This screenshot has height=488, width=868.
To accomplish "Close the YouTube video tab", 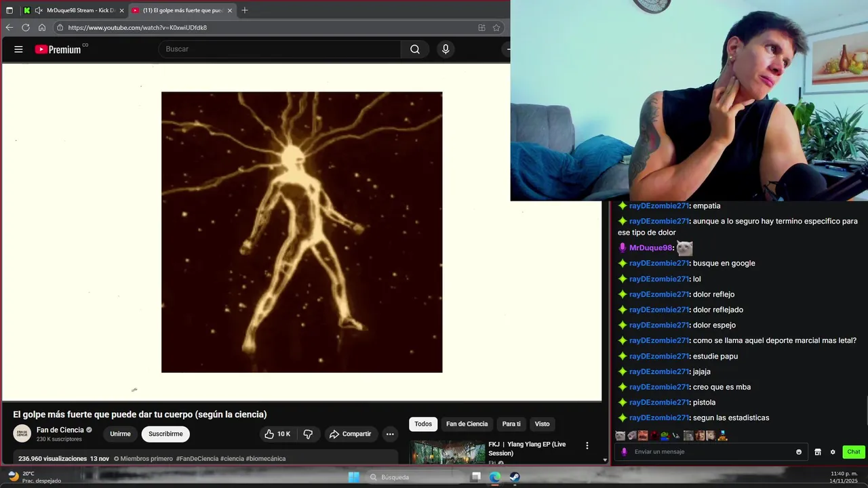I will tap(230, 10).
